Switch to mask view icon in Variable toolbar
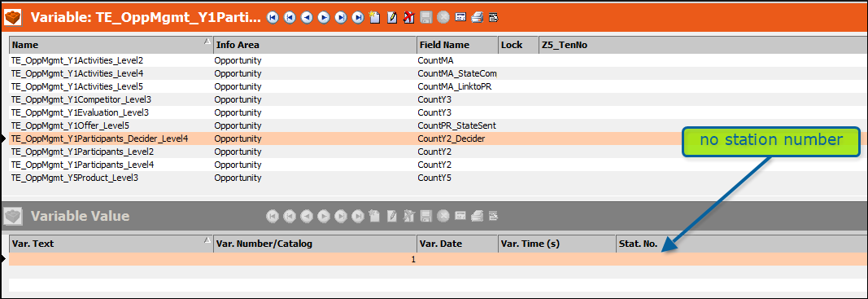The height and width of the screenshot is (299, 868). tap(460, 18)
